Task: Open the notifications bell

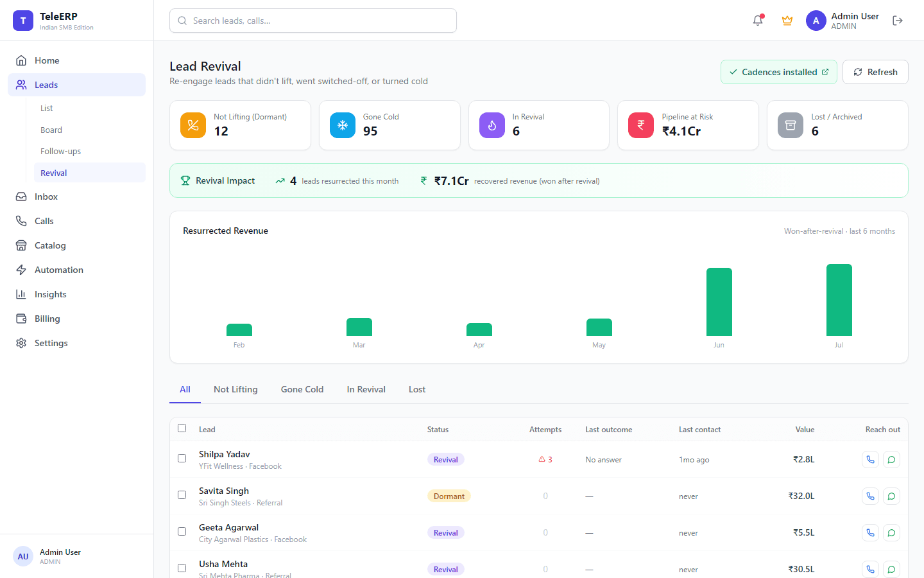Action: (758, 21)
